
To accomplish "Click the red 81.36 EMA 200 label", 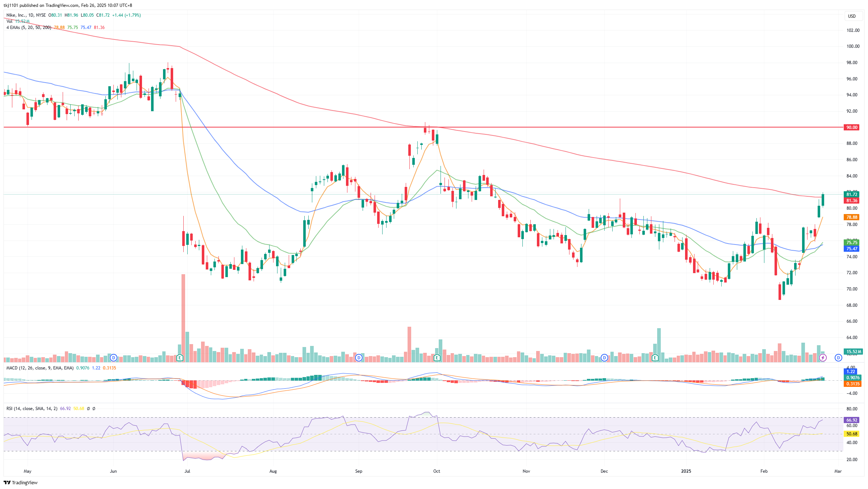I will (852, 201).
